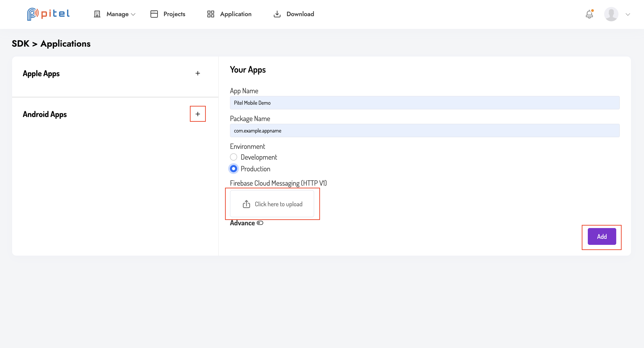Viewport: 644px width, 348px height.
Task: Click here to upload Firebase file
Action: click(x=278, y=204)
